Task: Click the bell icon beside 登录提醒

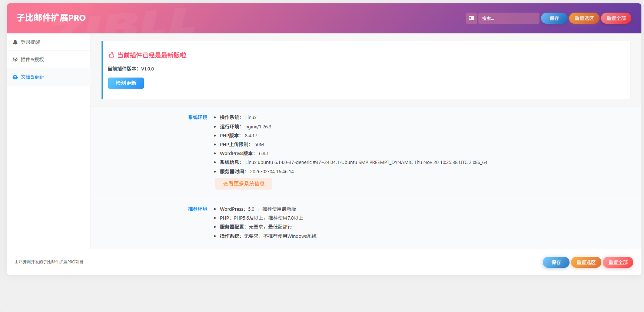Action: 15,42
